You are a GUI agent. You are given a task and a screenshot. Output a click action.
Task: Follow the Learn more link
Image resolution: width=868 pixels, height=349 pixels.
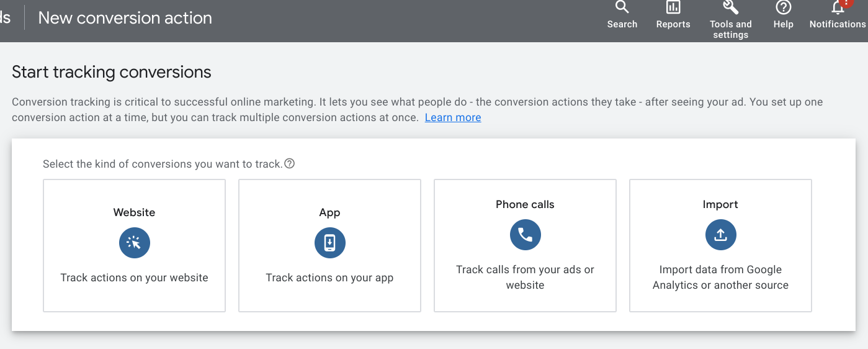[453, 117]
